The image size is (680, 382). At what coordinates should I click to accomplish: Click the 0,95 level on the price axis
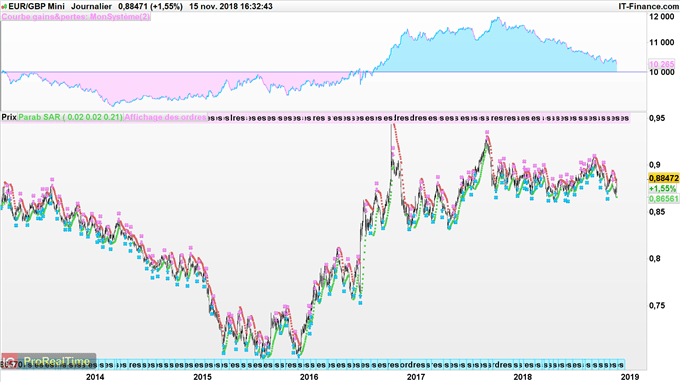point(657,118)
